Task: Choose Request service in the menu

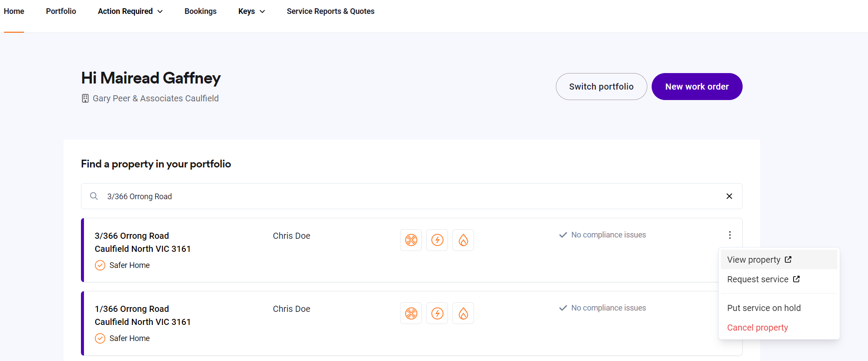Action: (763, 279)
